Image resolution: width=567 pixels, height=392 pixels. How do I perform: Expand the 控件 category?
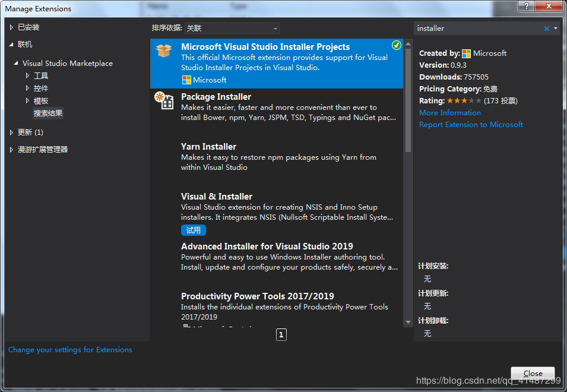click(x=27, y=88)
